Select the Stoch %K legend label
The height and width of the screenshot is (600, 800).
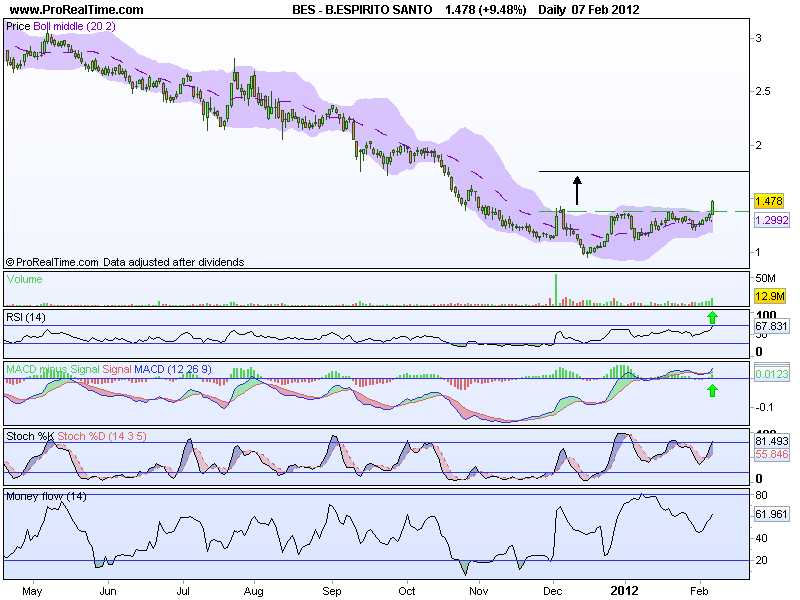click(30, 436)
